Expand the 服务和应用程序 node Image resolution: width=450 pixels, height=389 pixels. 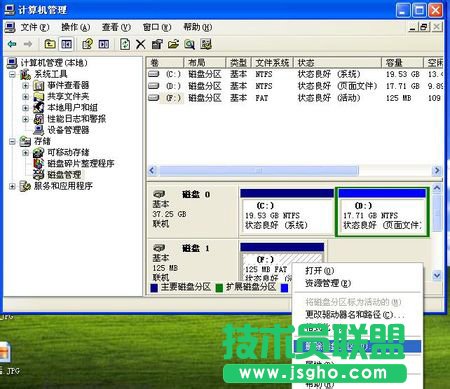[12, 186]
